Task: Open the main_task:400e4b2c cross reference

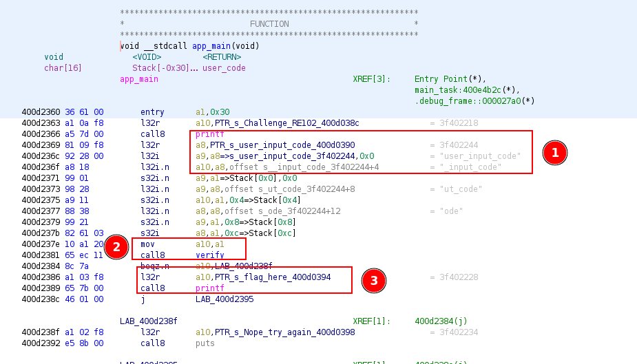Action: point(467,90)
